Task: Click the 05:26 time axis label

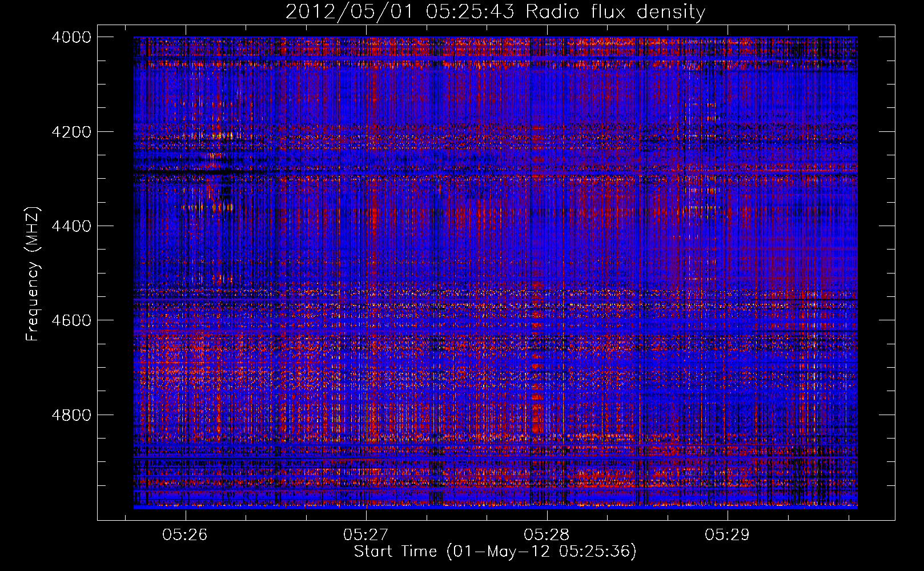Action: (x=185, y=534)
